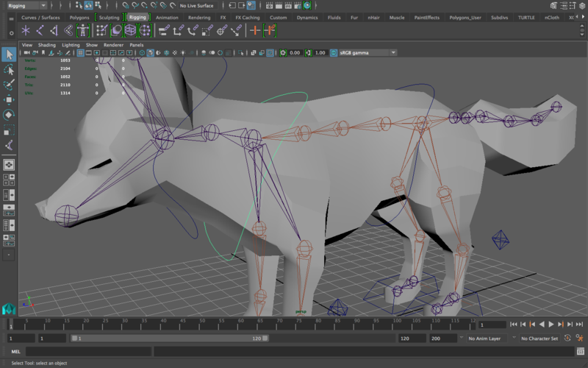Create a lattice deformer from shelf
Viewport: 588px width, 368px height.
[131, 30]
